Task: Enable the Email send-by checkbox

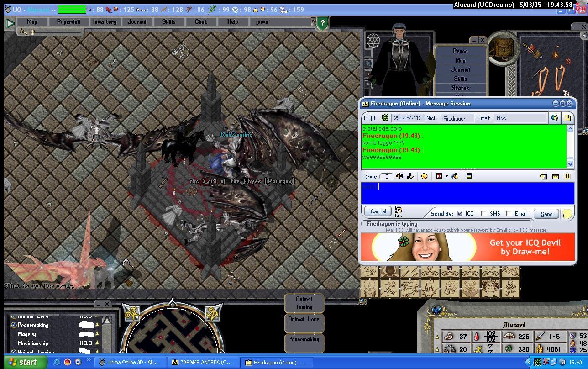Action: point(509,213)
